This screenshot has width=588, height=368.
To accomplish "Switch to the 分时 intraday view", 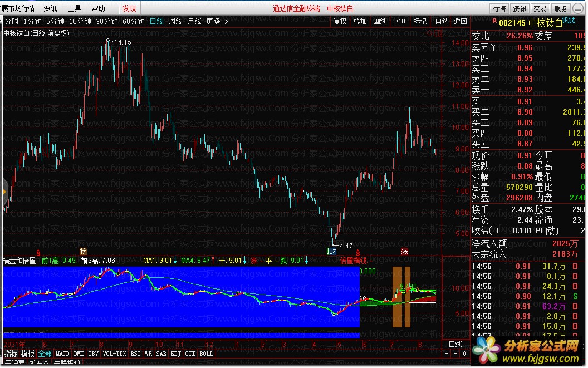I will pyautogui.click(x=12, y=21).
